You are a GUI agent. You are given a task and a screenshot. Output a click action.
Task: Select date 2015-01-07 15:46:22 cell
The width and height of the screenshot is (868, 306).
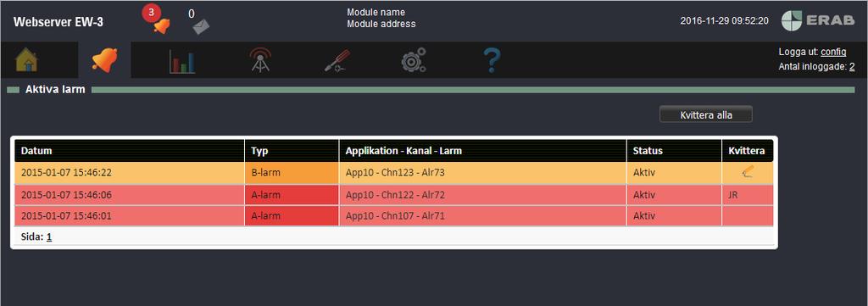pos(130,173)
